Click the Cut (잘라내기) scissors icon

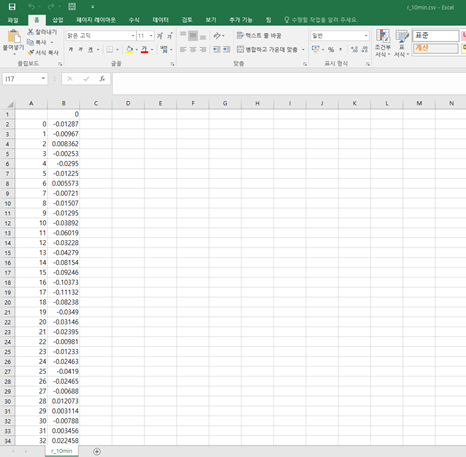coord(30,32)
